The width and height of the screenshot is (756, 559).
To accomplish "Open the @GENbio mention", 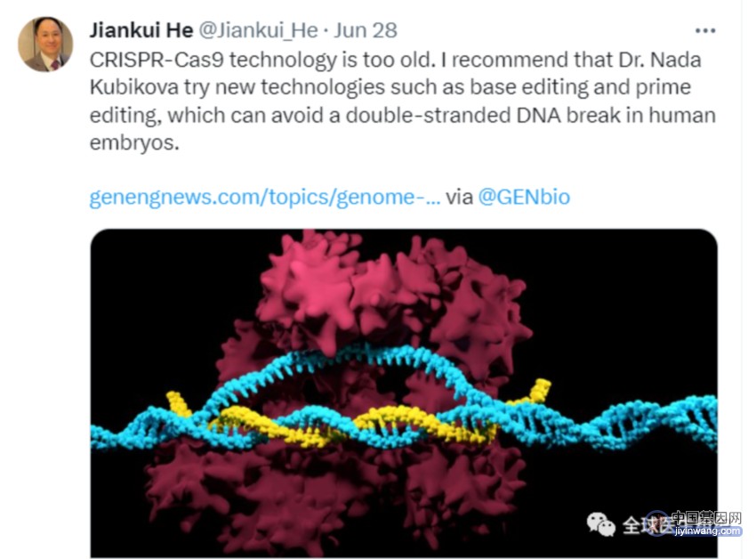I will click(524, 197).
